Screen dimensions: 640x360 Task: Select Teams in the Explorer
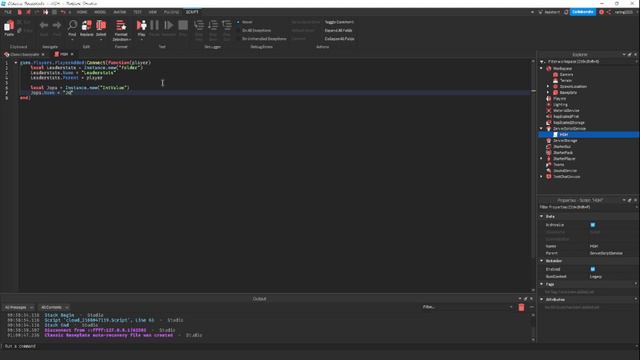tap(559, 164)
